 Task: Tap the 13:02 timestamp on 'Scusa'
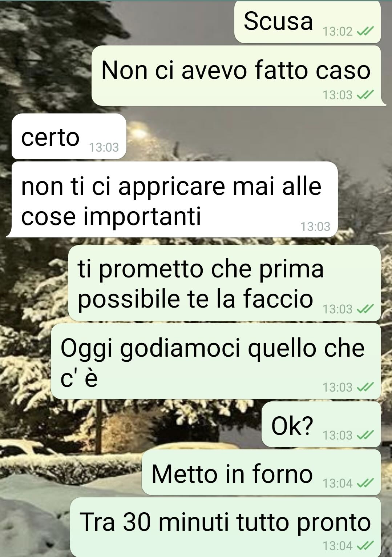(x=338, y=32)
